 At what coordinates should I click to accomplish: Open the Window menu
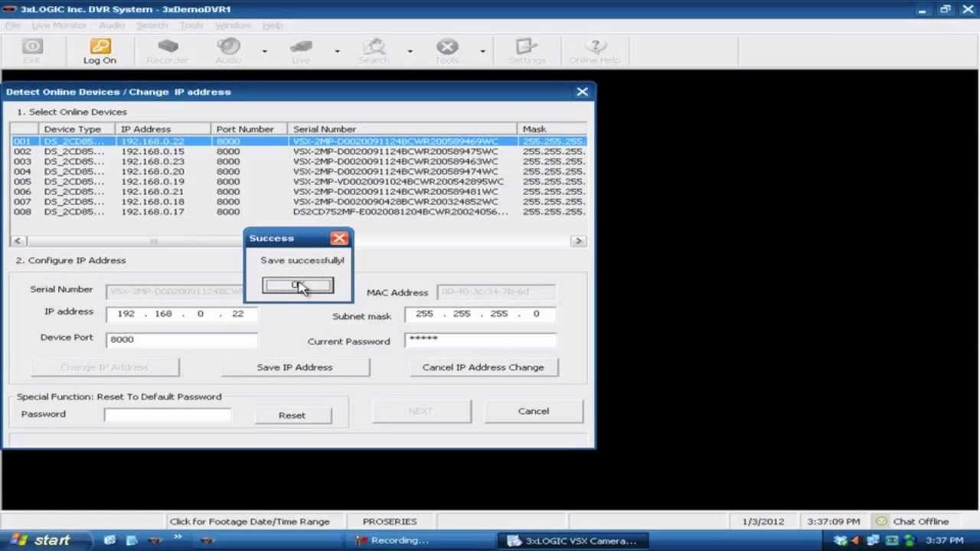click(x=233, y=25)
